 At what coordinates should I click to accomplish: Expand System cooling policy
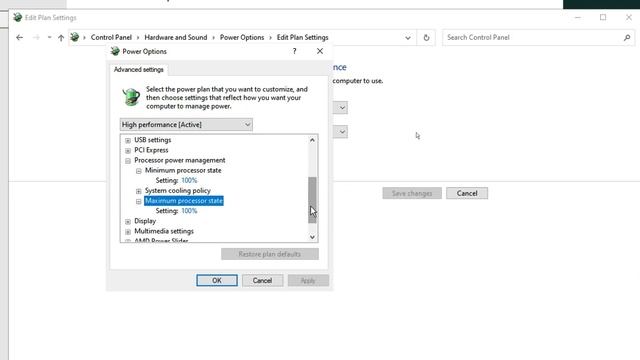coord(138,191)
